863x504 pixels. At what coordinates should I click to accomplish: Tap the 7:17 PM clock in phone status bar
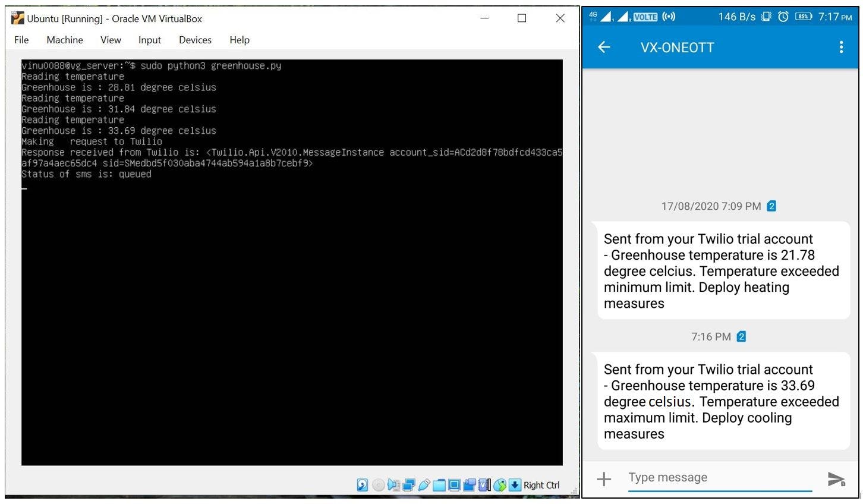(x=835, y=17)
